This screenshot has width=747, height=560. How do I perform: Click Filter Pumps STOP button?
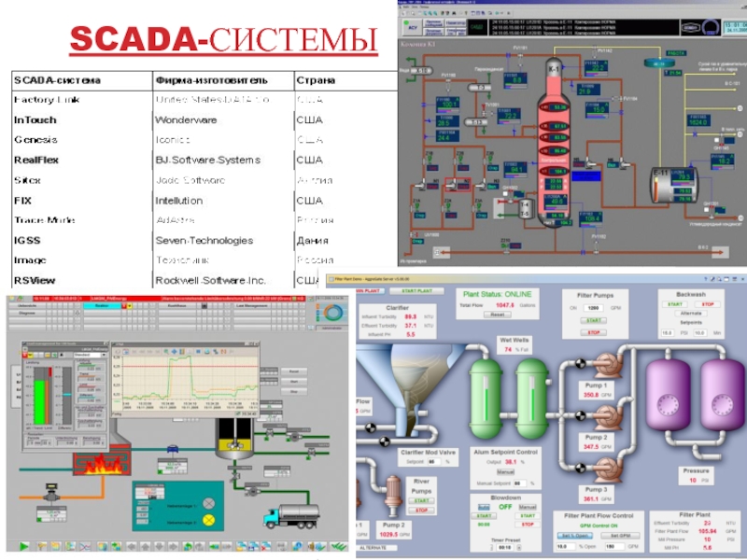[594, 330]
